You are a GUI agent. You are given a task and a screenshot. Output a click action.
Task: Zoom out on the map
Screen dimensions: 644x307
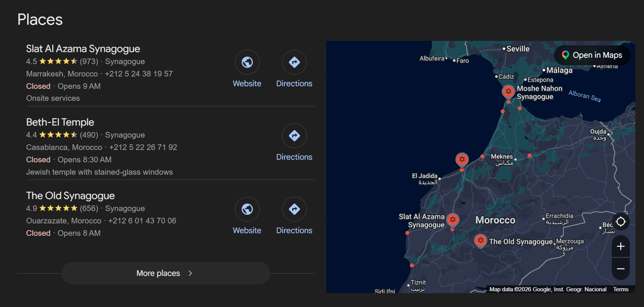point(621,269)
